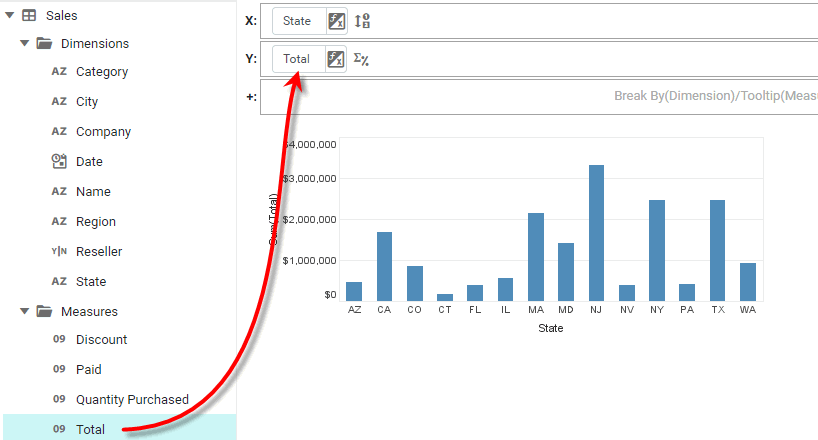This screenshot has width=818, height=440.
Task: Click the Break By/Tooltip drop field
Action: pos(600,97)
